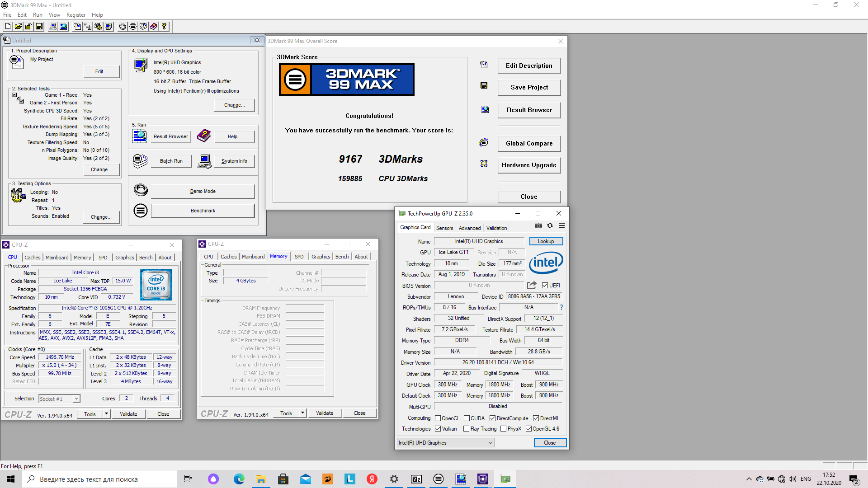Viewport: 868px width, 488px height.
Task: Toggle the Vulkan checkbox
Action: [x=438, y=429]
